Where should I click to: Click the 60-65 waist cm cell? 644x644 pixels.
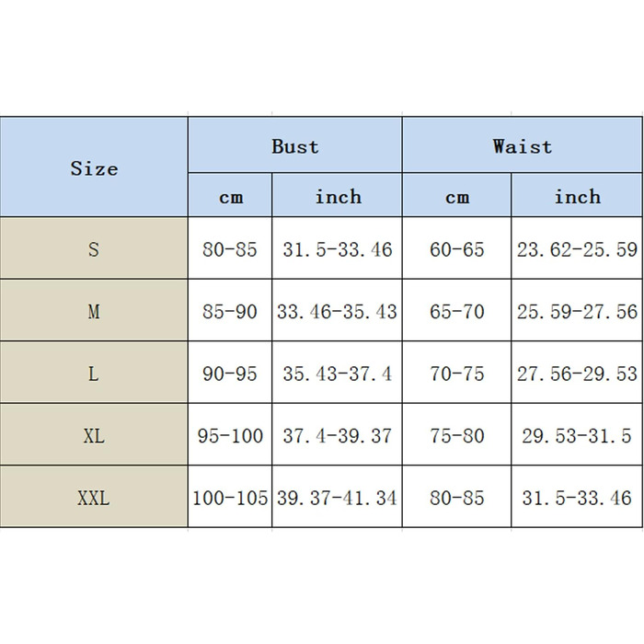[x=456, y=249]
